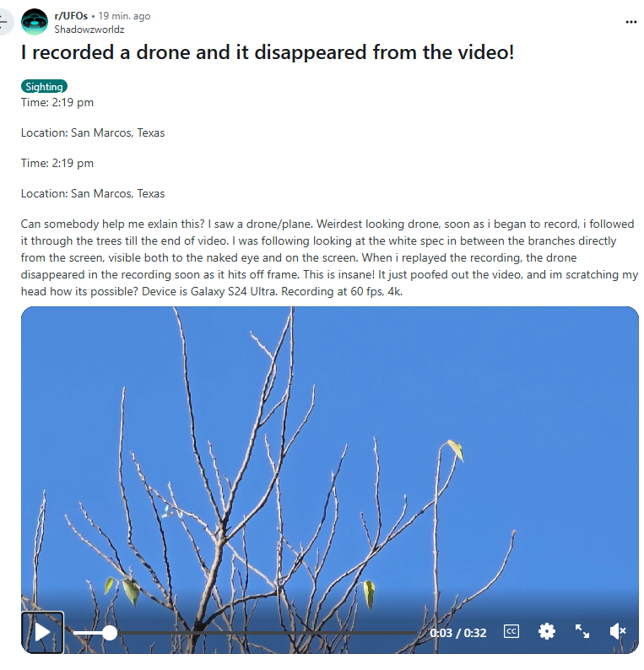Screen dimensions: 644x670
Task: Filter posts by the Sighting flair
Action: tap(44, 86)
